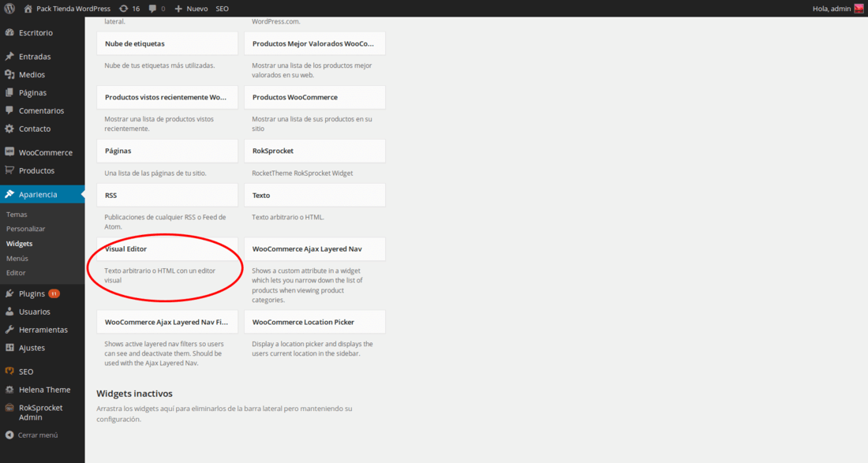Click the Plugins update count badge
Viewport: 868px width, 463px height.
[54, 293]
